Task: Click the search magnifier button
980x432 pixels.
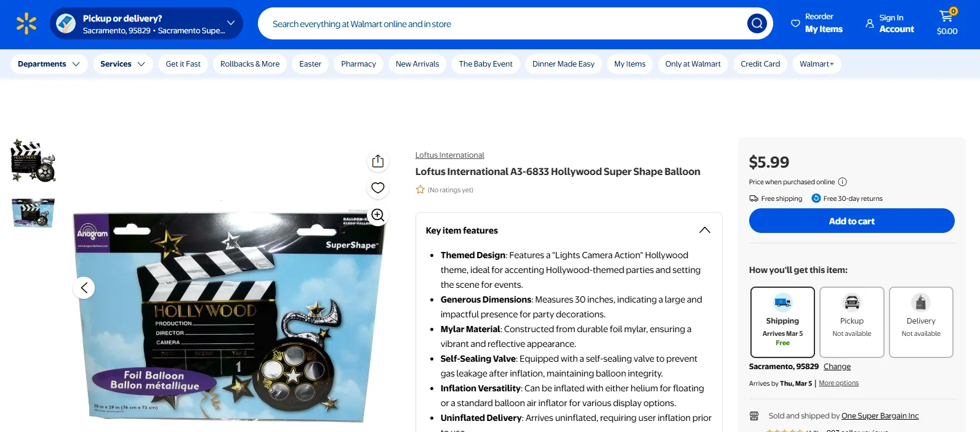Action: pyautogui.click(x=757, y=24)
